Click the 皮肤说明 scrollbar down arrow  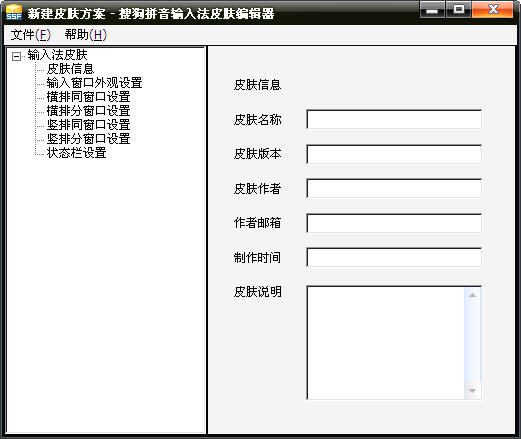click(472, 390)
